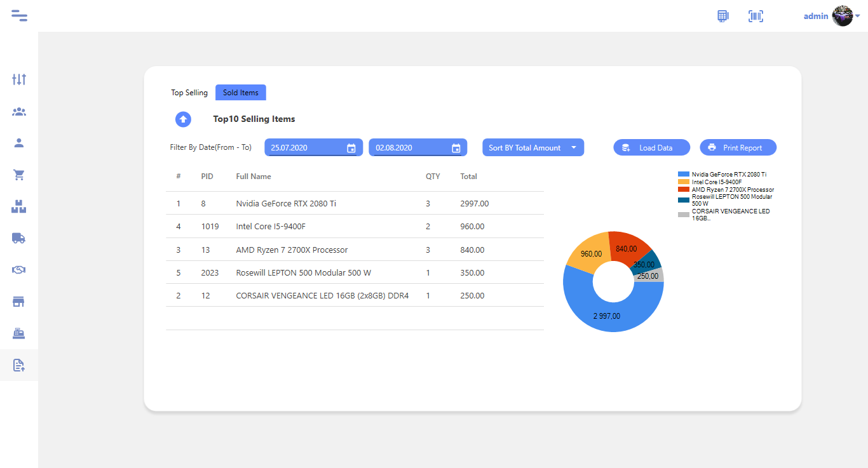Select CORSAIR VENGEANCE LED 16GB row
Viewport: 868px width, 468px height.
click(x=355, y=295)
